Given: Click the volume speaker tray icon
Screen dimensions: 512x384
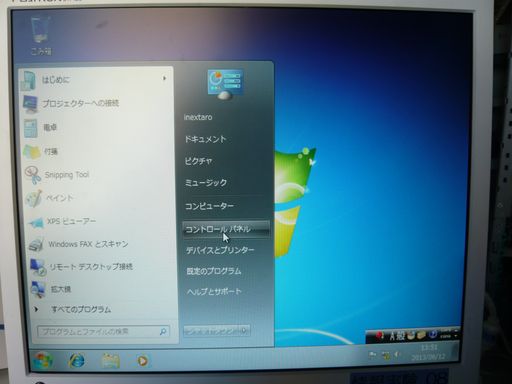Looking at the screenshot, I should click(397, 355).
